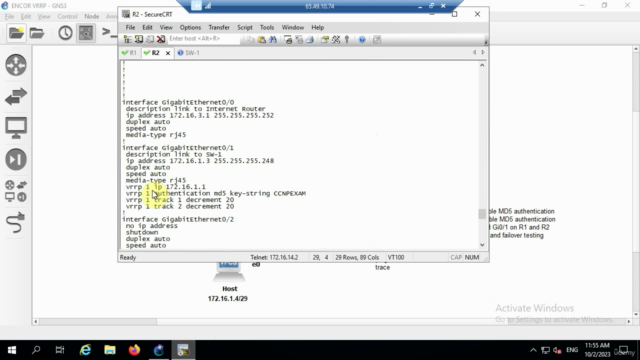Browse end devices monitor icon in GNS3
Image resolution: width=640 pixels, height=360 pixels.
pos(16,128)
